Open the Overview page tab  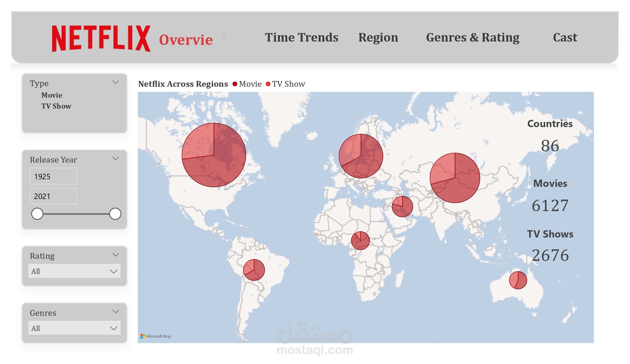[x=186, y=40]
